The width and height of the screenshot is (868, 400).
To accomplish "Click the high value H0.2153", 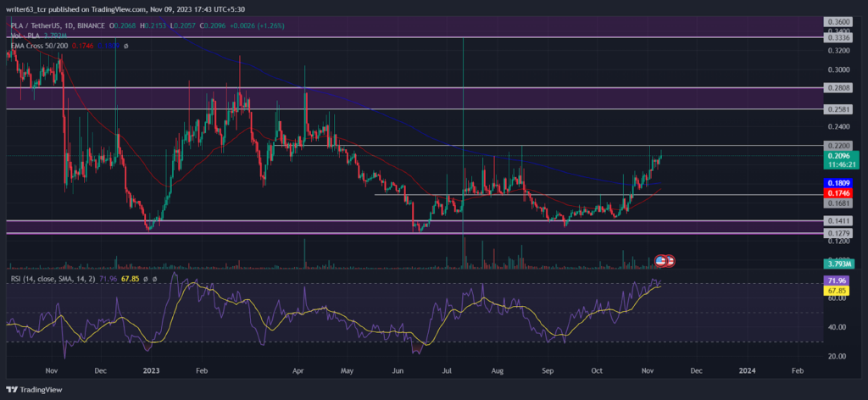I will click(x=154, y=26).
